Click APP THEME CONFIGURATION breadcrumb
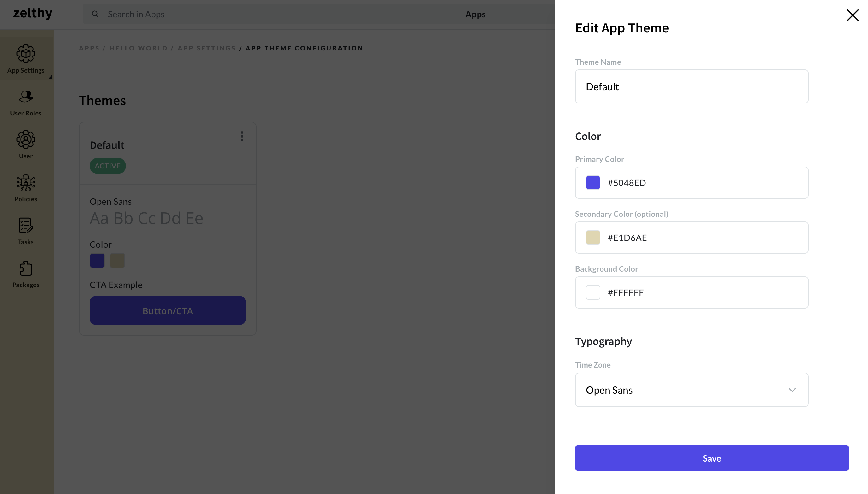 304,48
